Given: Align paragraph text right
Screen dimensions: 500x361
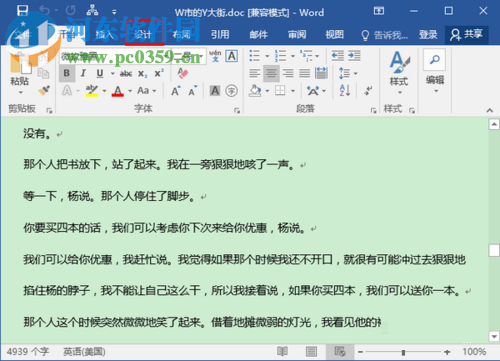Looking at the screenshot, I should (x=288, y=73).
